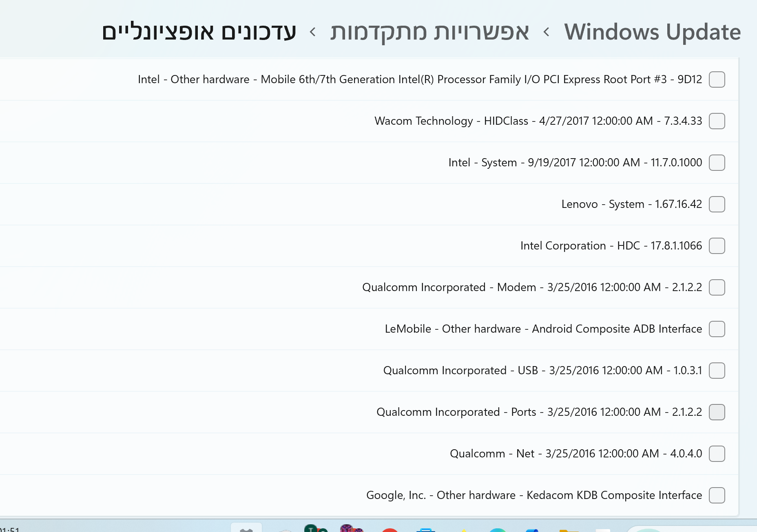The width and height of the screenshot is (757, 532).
Task: Click the label "Intel - System - 9/19/2017 12:00:00 AM"
Action: 544,162
